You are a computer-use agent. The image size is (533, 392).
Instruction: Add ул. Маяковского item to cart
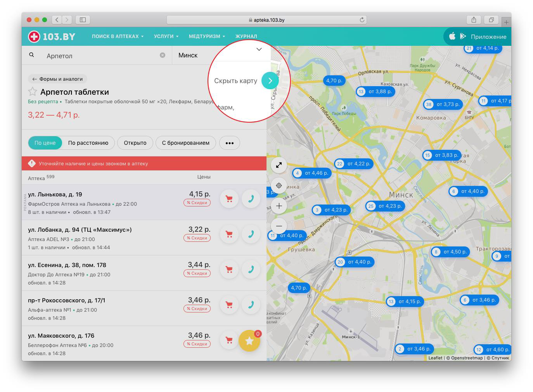[x=229, y=340]
